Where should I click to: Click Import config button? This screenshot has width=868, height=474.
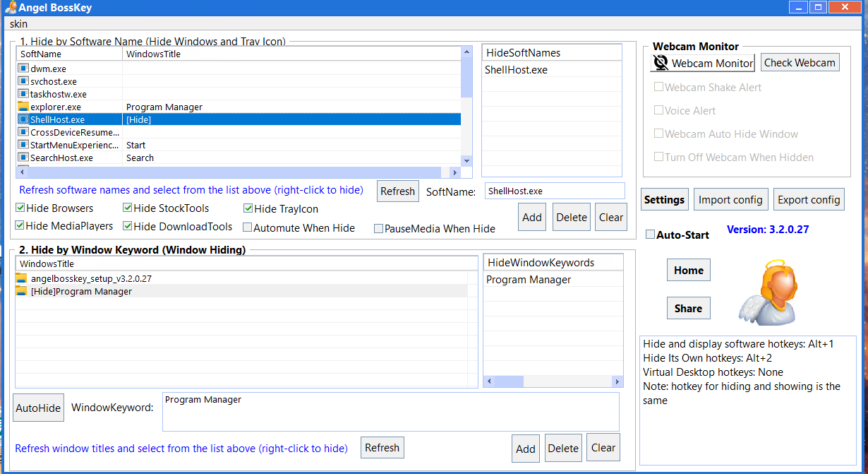pyautogui.click(x=730, y=200)
